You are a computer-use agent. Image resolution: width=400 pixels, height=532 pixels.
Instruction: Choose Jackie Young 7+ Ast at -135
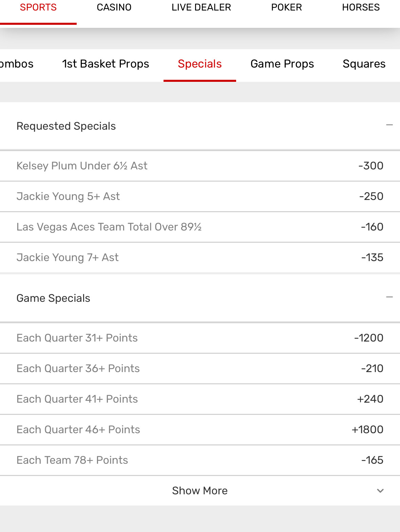[x=372, y=257]
